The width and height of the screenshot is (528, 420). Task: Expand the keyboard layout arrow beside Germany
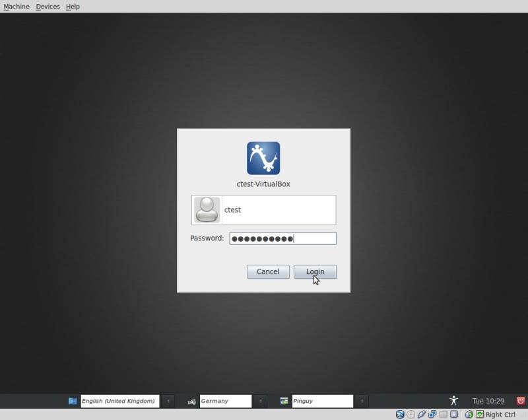click(260, 401)
